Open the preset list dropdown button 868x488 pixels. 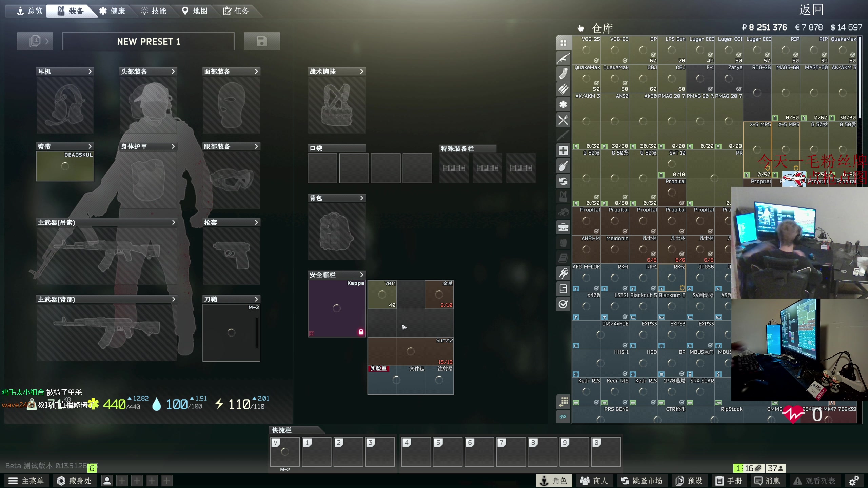point(35,41)
